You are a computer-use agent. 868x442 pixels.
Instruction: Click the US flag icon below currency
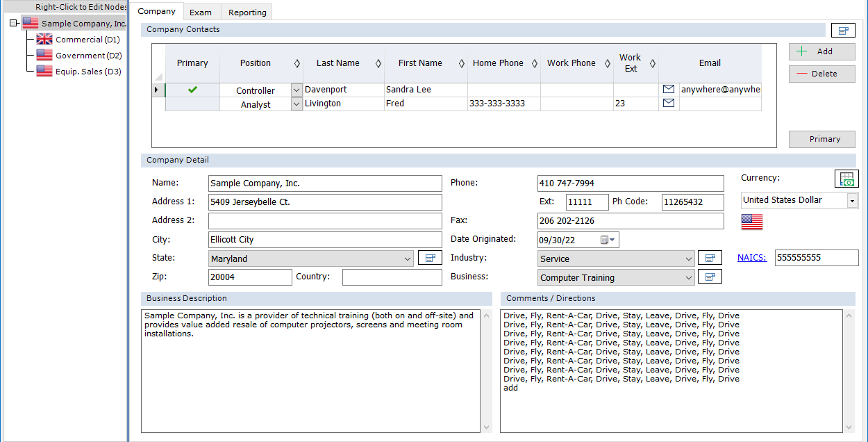pyautogui.click(x=751, y=221)
